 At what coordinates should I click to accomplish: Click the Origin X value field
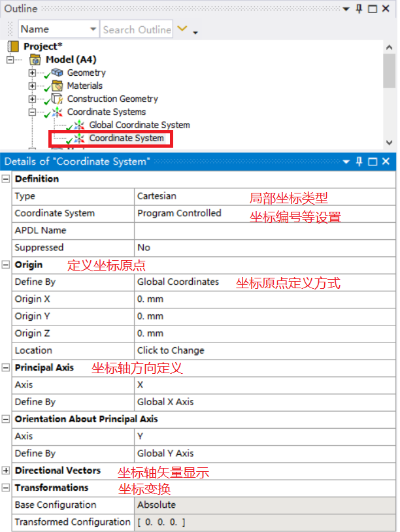(261, 299)
